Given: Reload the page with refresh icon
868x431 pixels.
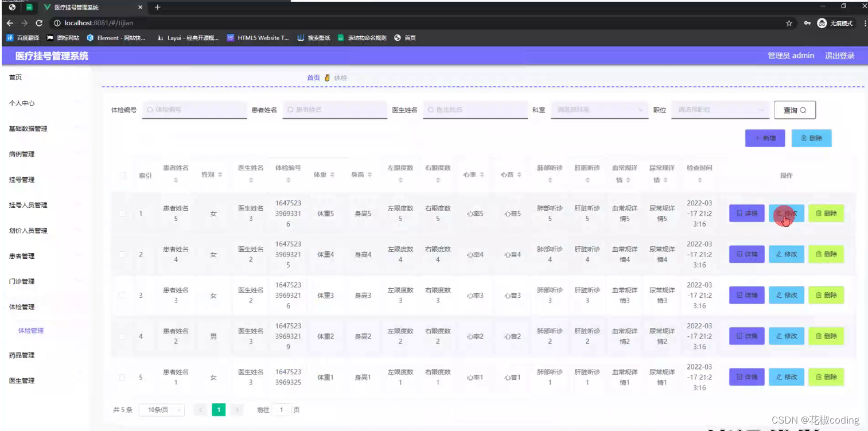Looking at the screenshot, I should pyautogui.click(x=39, y=23).
